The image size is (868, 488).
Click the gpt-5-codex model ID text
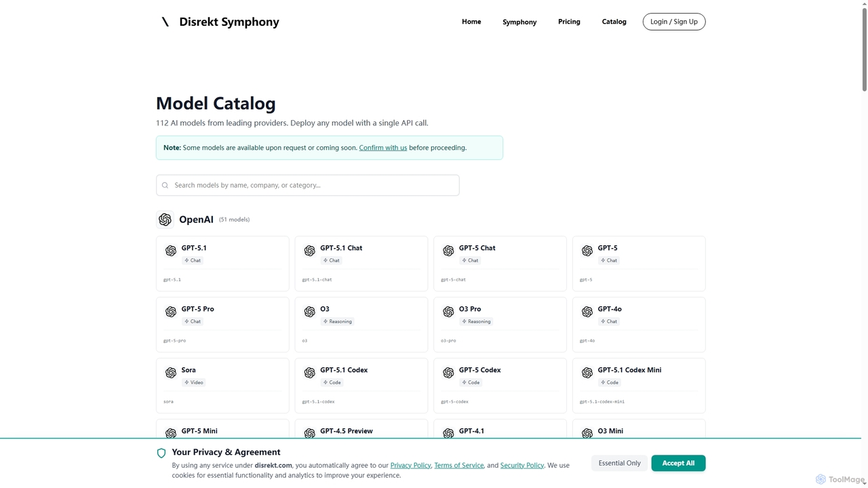455,401
